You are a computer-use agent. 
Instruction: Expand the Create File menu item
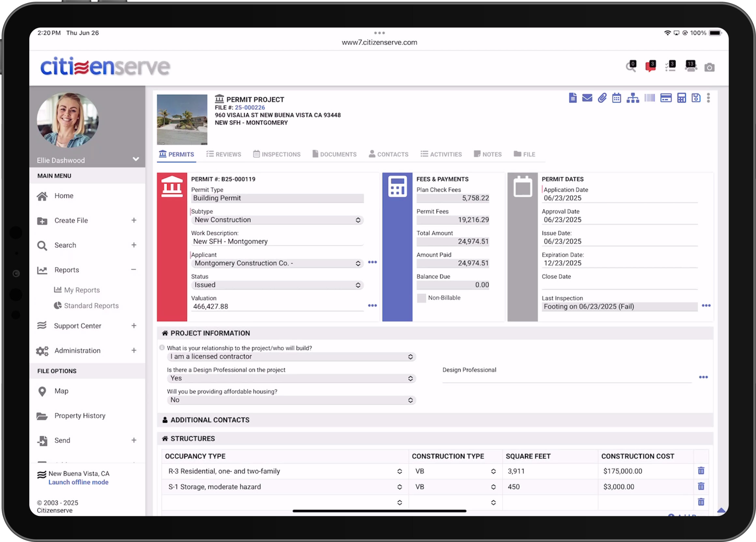click(134, 220)
